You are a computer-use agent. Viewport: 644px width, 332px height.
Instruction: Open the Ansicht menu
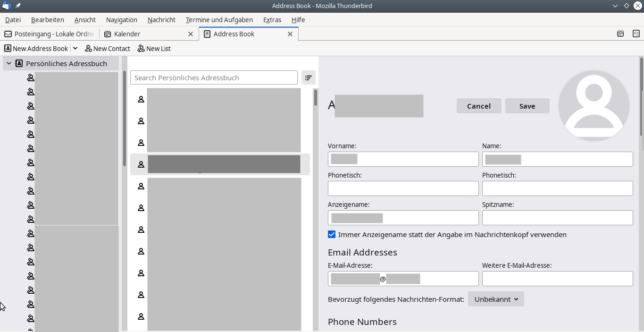[x=85, y=19]
